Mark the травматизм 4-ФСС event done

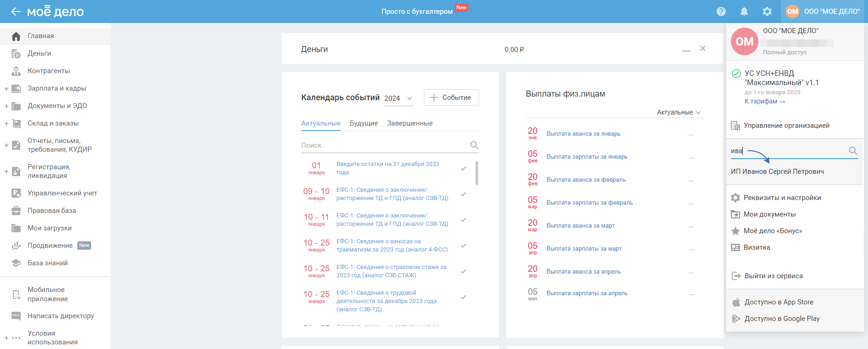click(463, 246)
